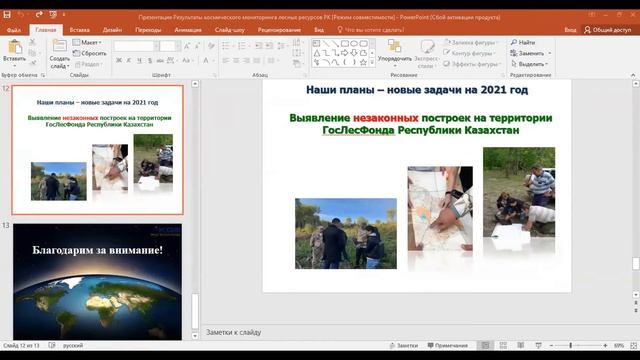Create a new slide with the Создать слайд icon
The height and width of the screenshot is (360, 640).
60,46
